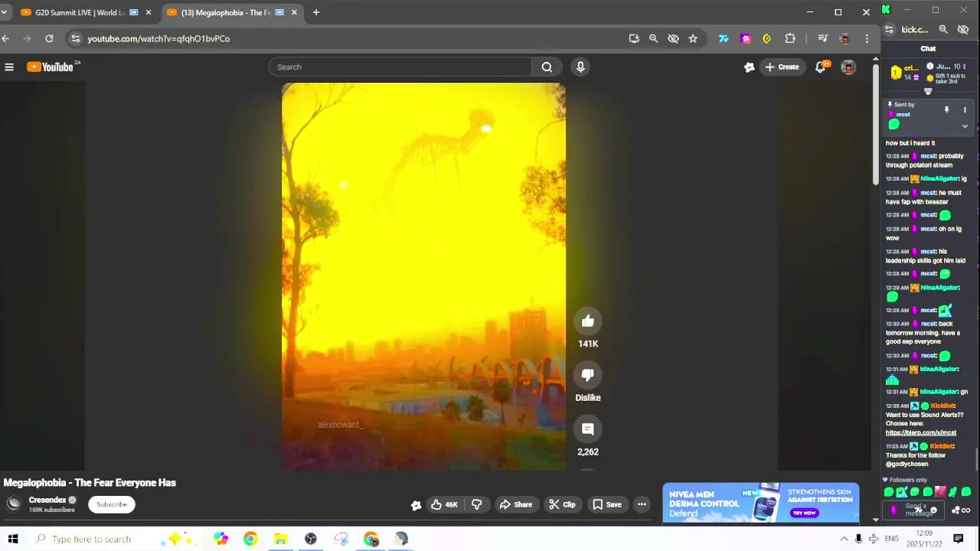Close the Megalophobia tab

tap(294, 12)
